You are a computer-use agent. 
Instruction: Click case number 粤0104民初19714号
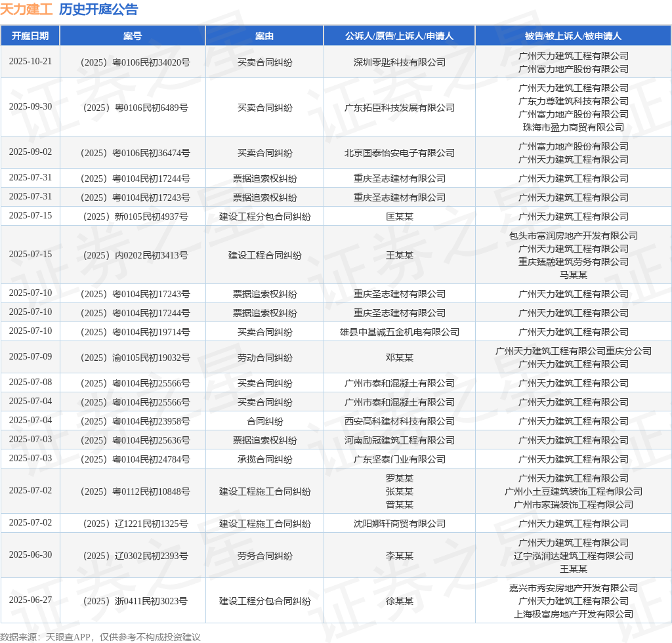point(135,332)
